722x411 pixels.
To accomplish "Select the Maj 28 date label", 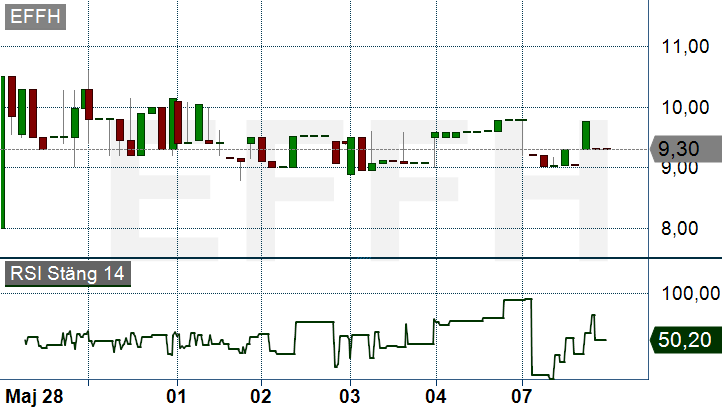I will pyautogui.click(x=34, y=396).
